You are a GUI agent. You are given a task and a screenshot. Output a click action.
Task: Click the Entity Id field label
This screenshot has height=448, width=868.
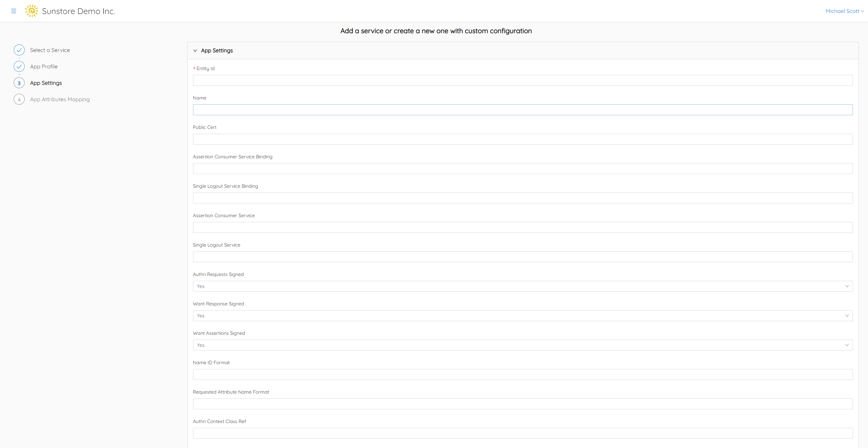[x=205, y=68]
